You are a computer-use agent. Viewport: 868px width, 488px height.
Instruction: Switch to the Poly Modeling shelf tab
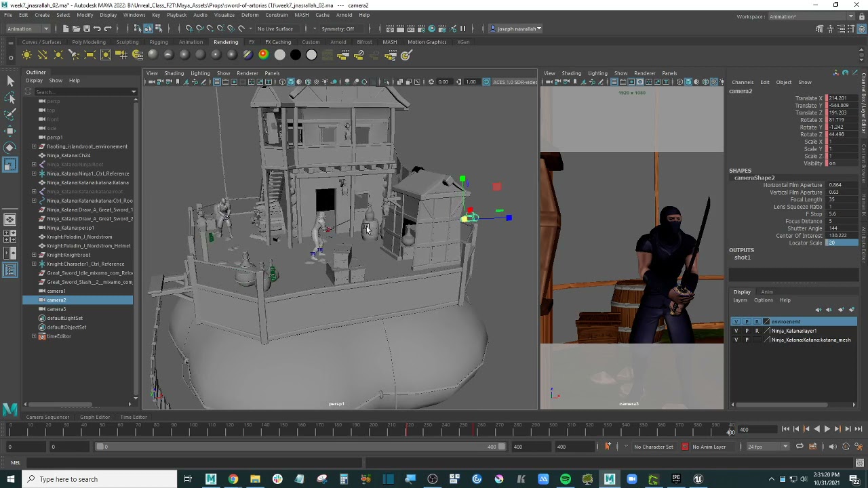(88, 42)
